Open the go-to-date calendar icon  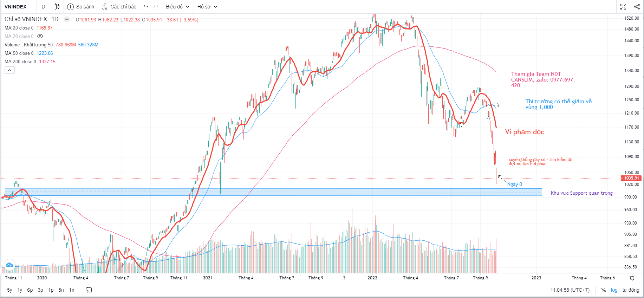pos(89,290)
